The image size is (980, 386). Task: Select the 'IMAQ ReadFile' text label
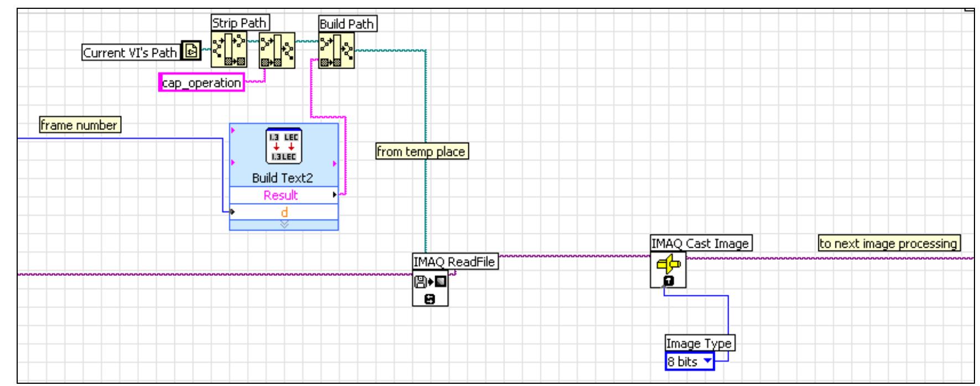pyautogui.click(x=455, y=262)
